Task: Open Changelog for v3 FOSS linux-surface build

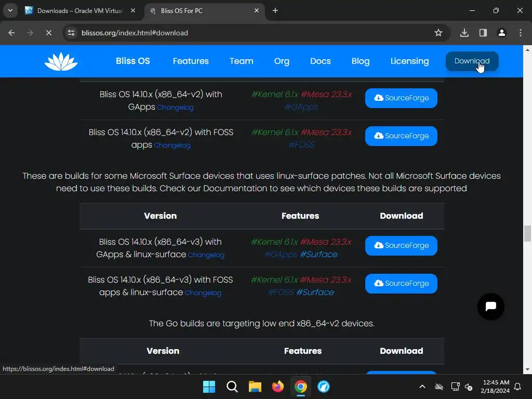Action: click(x=203, y=293)
